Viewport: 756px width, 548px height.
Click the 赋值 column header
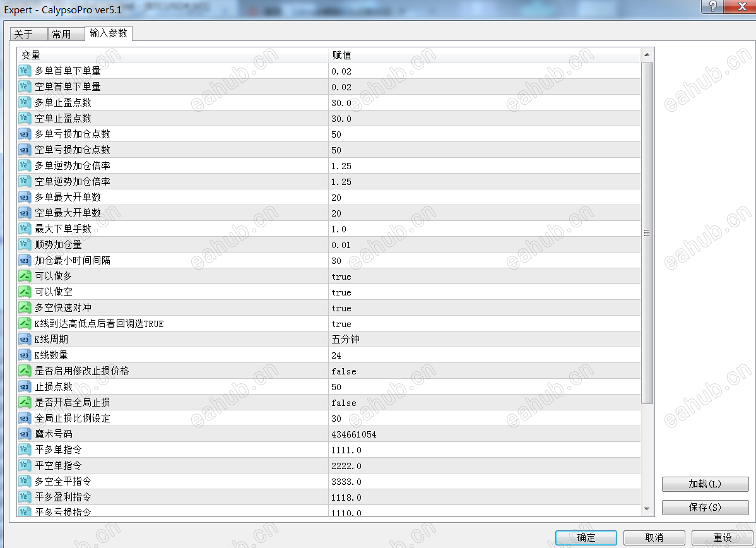point(485,55)
